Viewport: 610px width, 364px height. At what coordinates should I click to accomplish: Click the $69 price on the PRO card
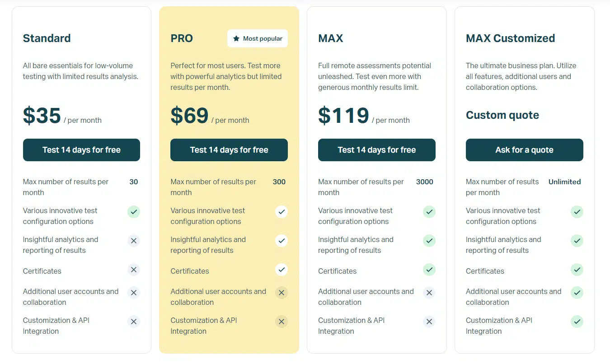pyautogui.click(x=189, y=116)
